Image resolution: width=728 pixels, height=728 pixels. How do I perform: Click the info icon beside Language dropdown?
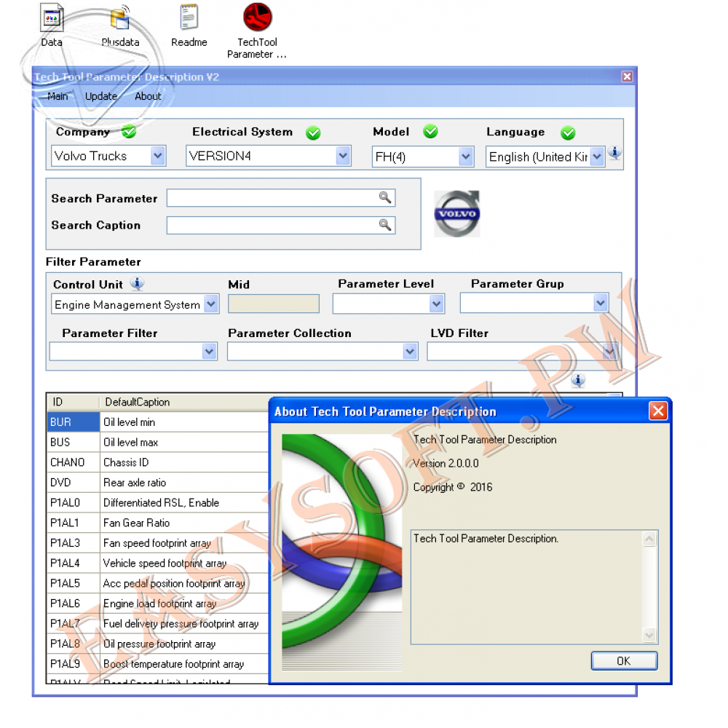(614, 152)
